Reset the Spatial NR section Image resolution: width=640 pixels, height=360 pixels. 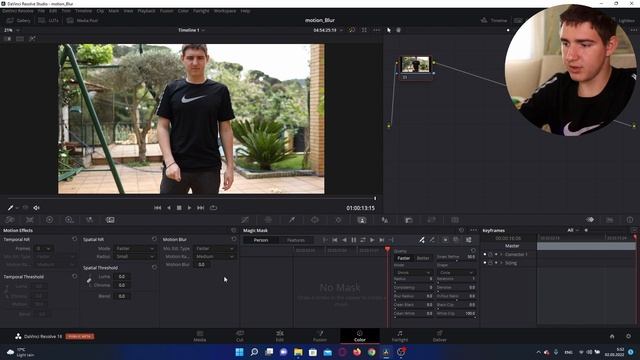tap(154, 239)
